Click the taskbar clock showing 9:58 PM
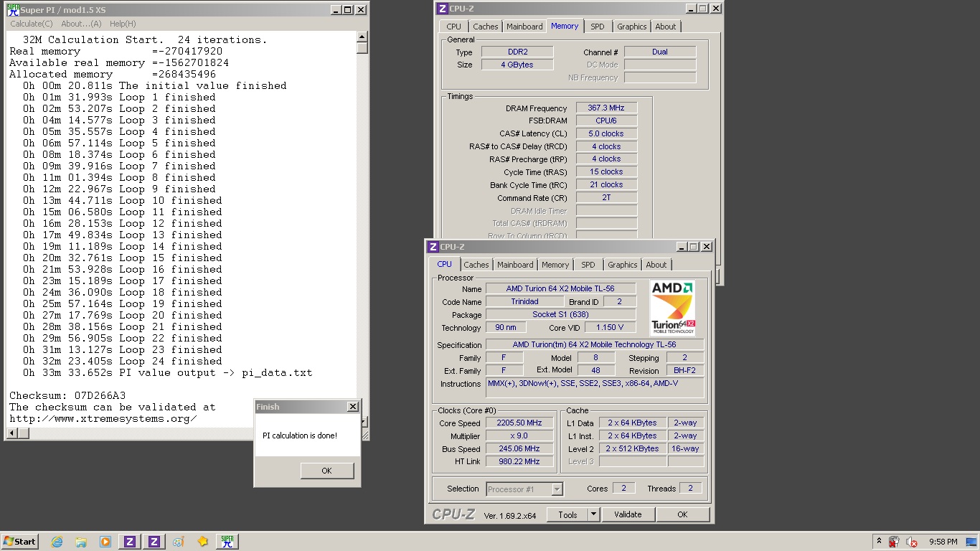 (943, 542)
